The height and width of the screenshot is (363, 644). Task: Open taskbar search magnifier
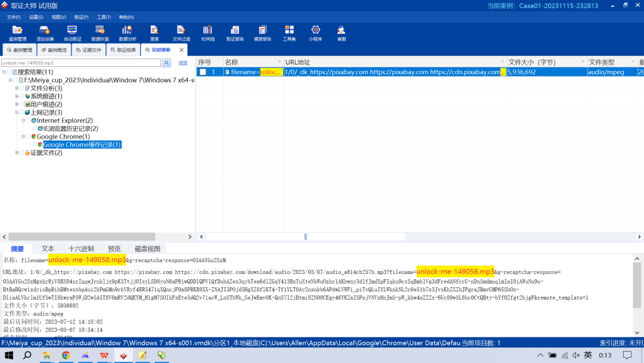pos(27,355)
